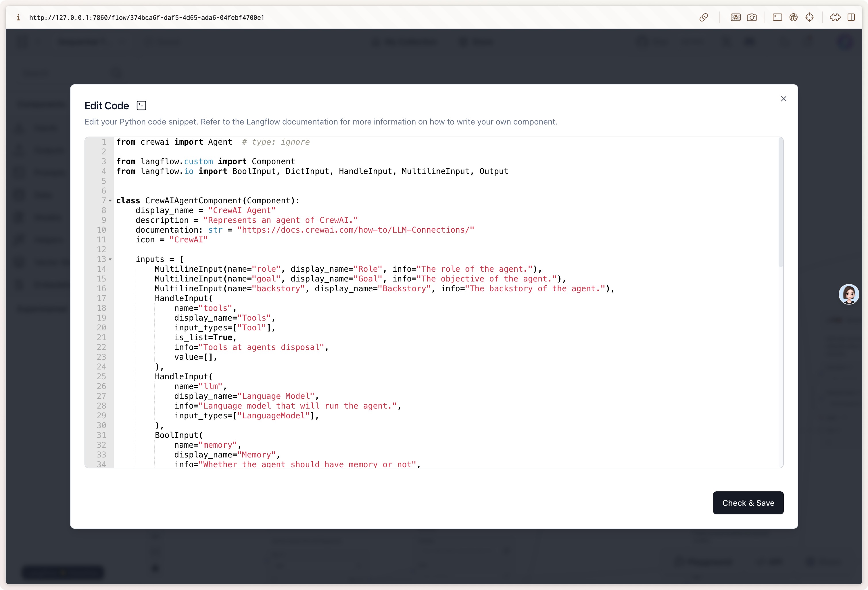Click the globe network icon
Viewport: 868px width, 590px height.
[x=793, y=18]
